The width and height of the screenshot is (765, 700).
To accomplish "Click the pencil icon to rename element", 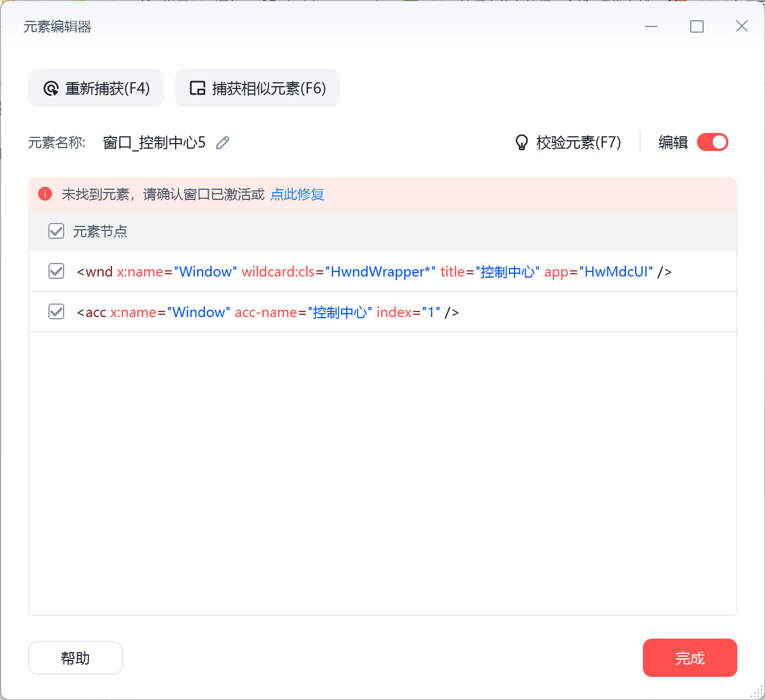I will [223, 143].
